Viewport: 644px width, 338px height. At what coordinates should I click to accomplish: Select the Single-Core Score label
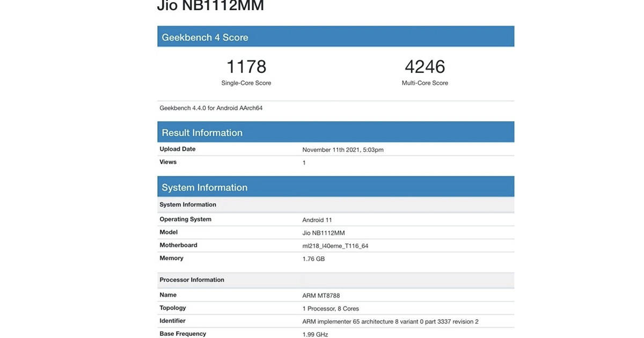245,83
